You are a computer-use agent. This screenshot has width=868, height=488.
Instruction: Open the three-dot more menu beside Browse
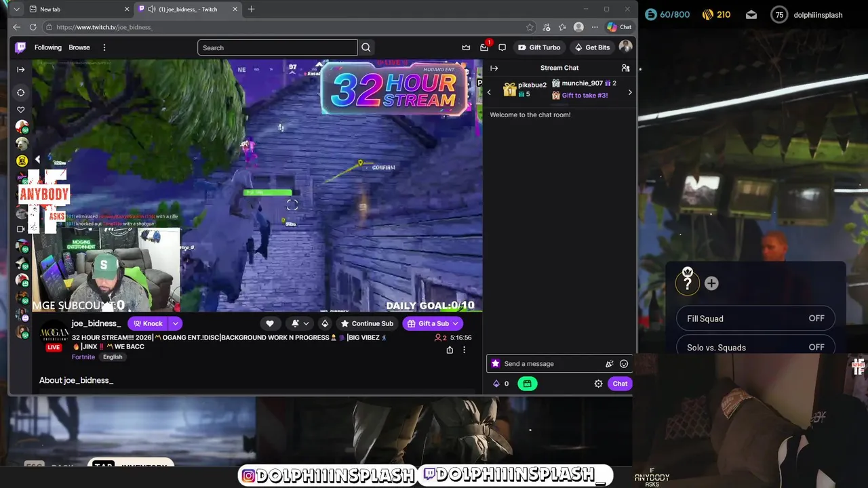104,47
